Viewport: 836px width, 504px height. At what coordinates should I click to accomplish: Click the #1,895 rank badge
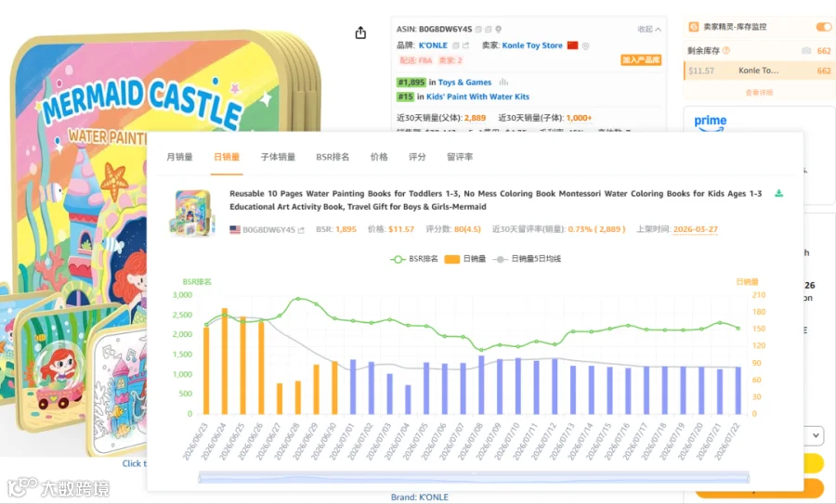(x=411, y=82)
